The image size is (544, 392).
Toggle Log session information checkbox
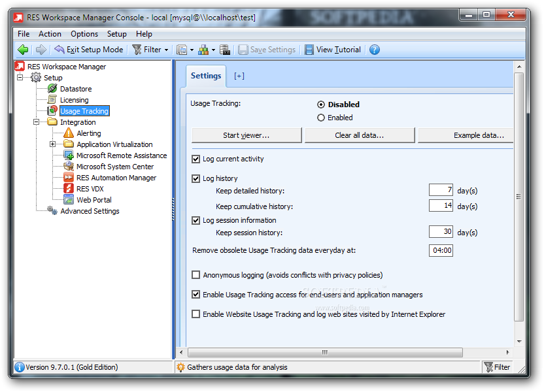click(x=196, y=220)
